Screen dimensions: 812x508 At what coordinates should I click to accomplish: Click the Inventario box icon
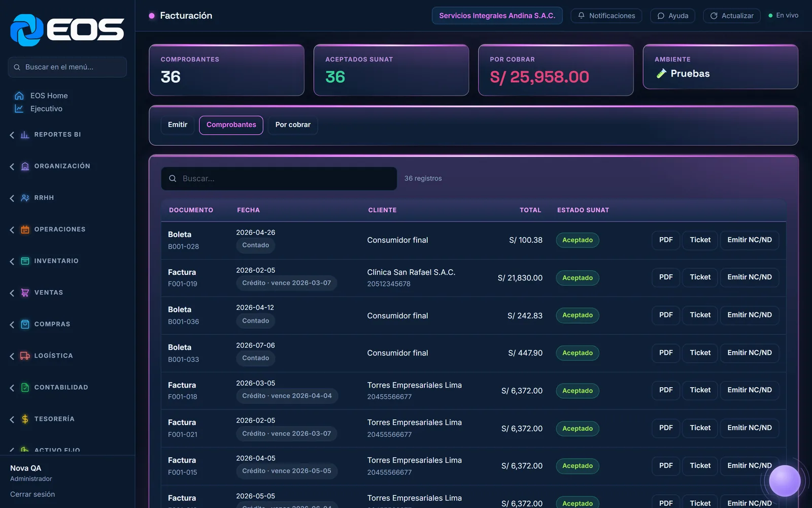(25, 261)
